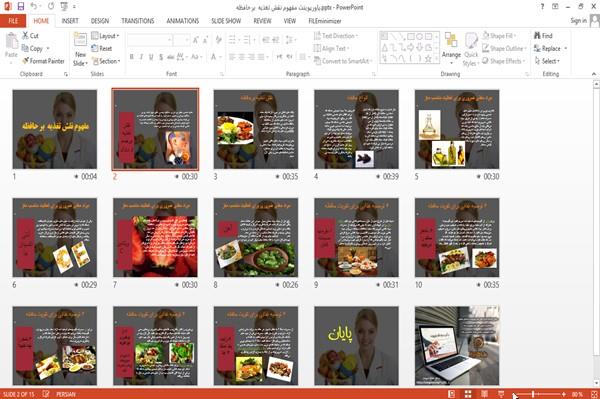The width and height of the screenshot is (600, 399).
Task: Toggle text Shadow formatting
Action: tap(161, 57)
